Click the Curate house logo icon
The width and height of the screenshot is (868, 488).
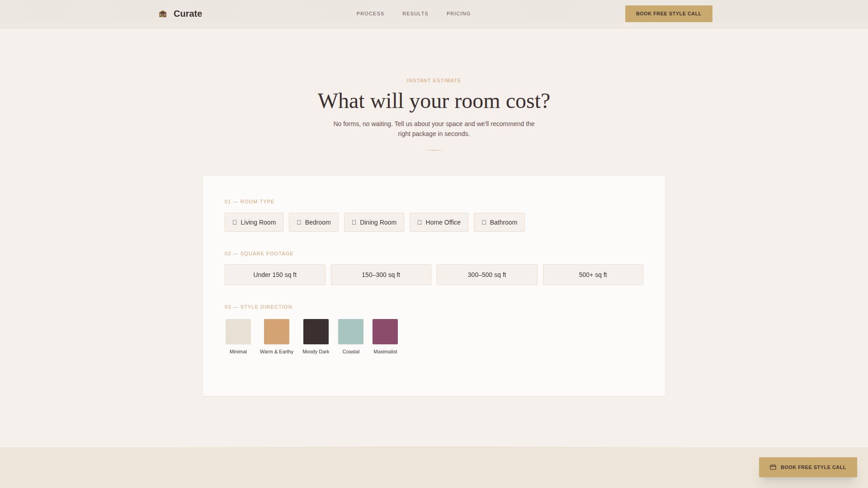[x=162, y=14]
